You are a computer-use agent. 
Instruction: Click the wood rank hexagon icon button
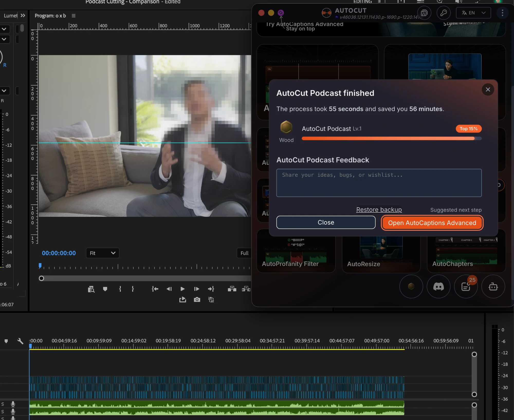[411, 286]
